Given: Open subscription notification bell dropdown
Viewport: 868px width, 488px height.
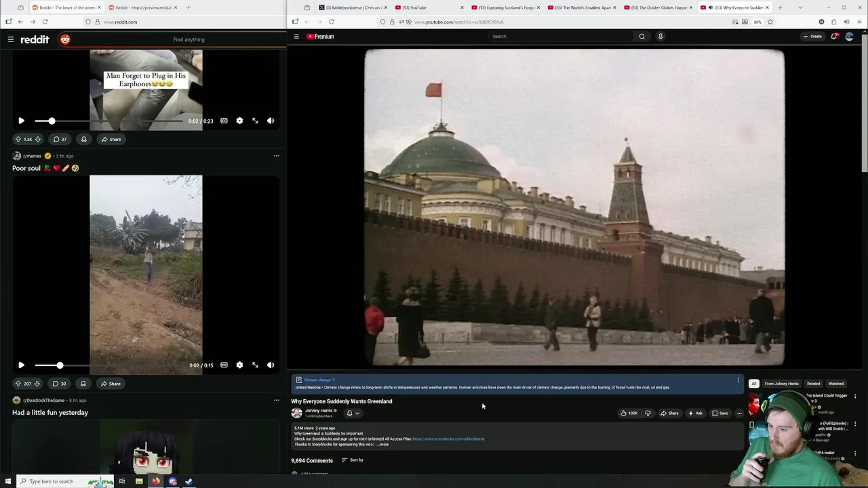Looking at the screenshot, I should [353, 413].
